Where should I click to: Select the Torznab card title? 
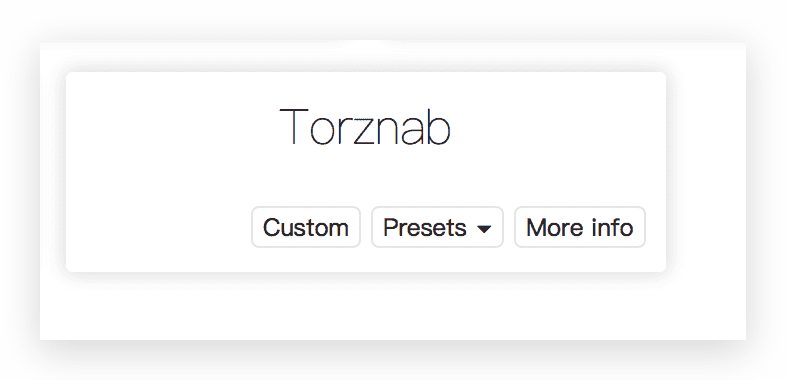pyautogui.click(x=365, y=126)
